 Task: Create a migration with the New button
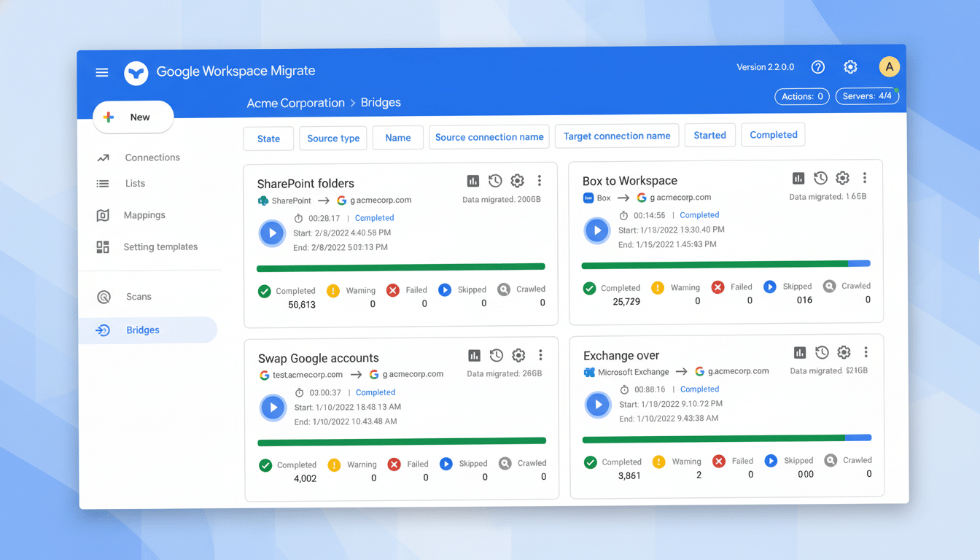(133, 117)
